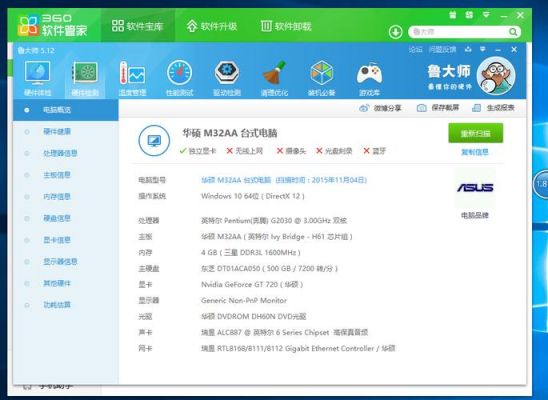This screenshot has height=400, width=548.
Task: Open 鲁大师 title bar dropdown menu
Action: (x=483, y=50)
